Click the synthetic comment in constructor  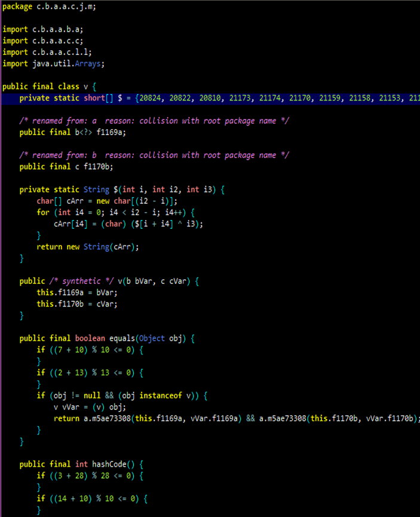tap(81, 282)
